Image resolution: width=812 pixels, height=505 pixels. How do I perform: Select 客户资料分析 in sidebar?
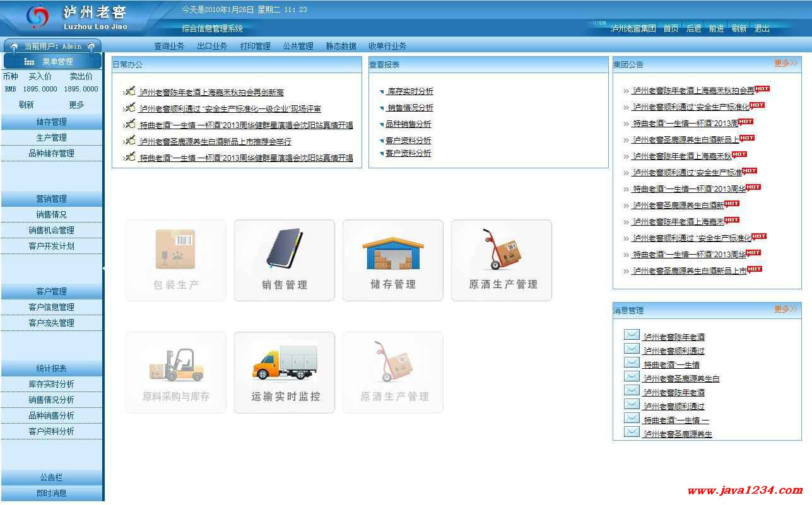(51, 431)
